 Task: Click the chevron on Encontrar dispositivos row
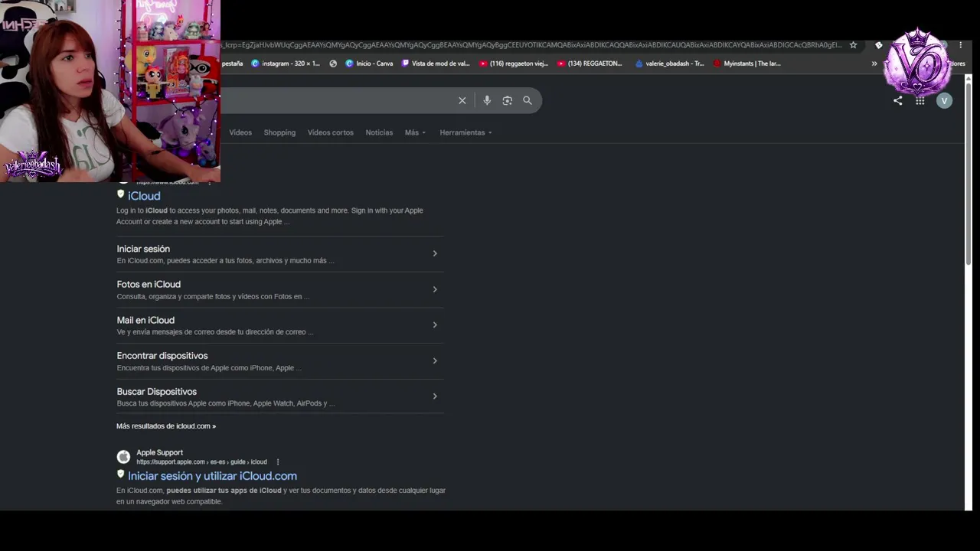(x=435, y=360)
